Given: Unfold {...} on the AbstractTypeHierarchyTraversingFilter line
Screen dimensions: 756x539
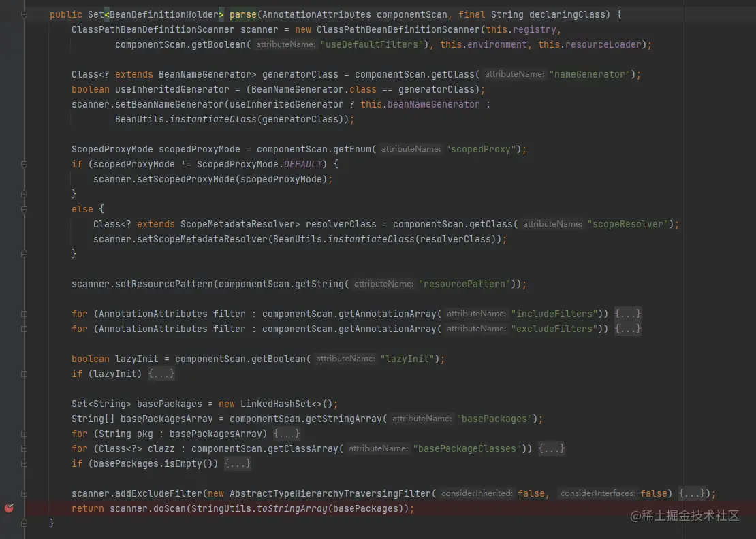Looking at the screenshot, I should 692,493.
